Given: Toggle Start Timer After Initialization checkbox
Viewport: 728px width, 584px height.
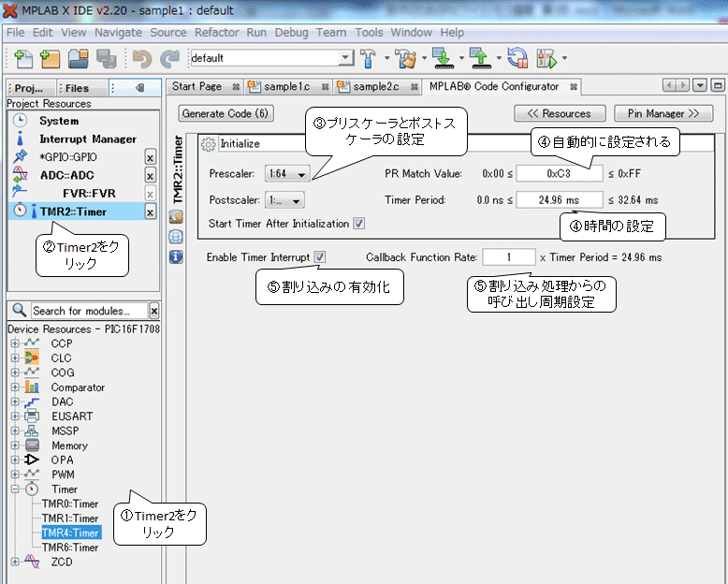Looking at the screenshot, I should [359, 224].
